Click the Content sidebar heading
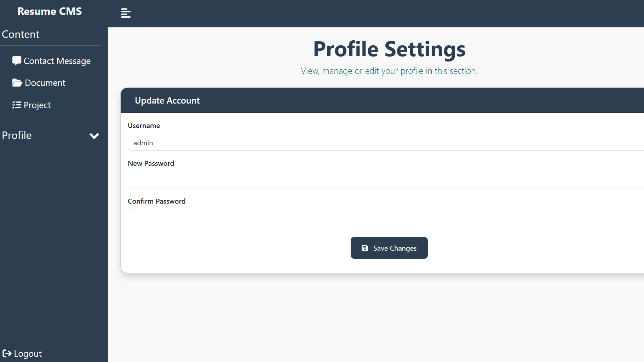644x362 pixels. coord(21,34)
